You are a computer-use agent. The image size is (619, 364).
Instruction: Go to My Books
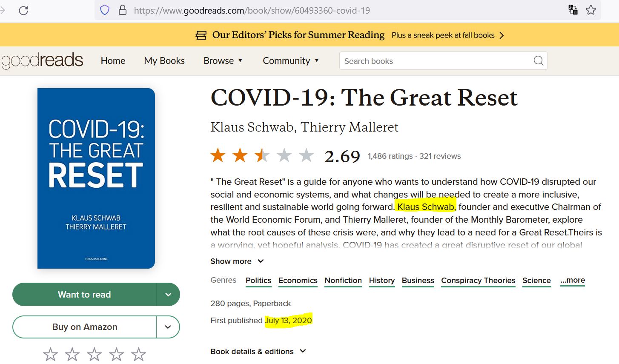click(164, 61)
